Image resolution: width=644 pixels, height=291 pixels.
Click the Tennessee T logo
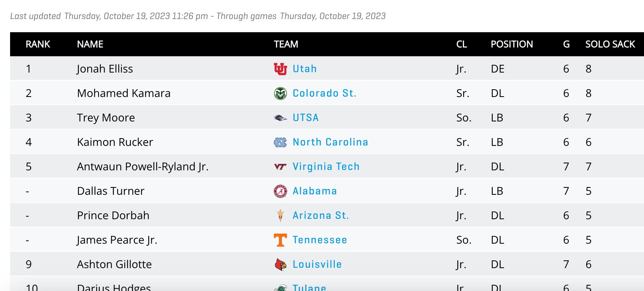click(280, 240)
